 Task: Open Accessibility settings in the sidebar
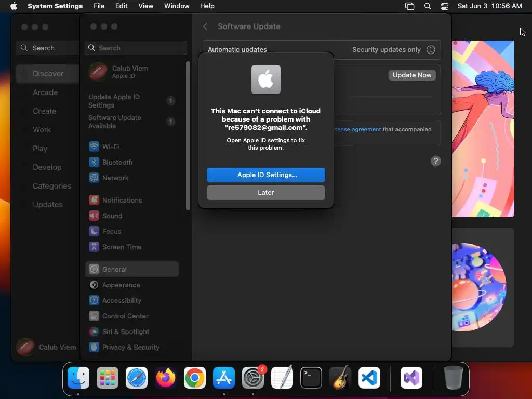click(x=131, y=301)
